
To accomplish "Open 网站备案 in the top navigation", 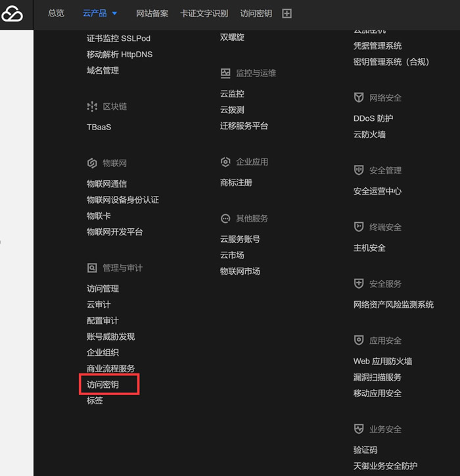I will (152, 14).
